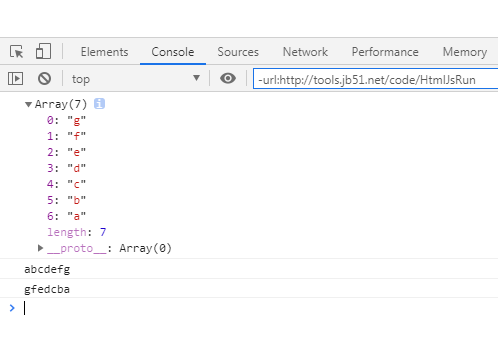
Task: Toggle the device toolbar icon
Action: [43, 51]
